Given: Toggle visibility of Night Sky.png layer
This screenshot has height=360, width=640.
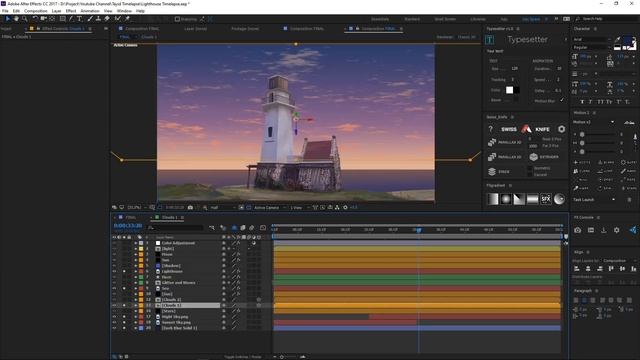Looking at the screenshot, I should 114,316.
